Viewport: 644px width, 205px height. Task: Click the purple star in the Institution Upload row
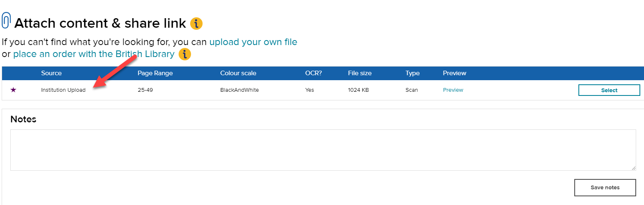tap(13, 90)
